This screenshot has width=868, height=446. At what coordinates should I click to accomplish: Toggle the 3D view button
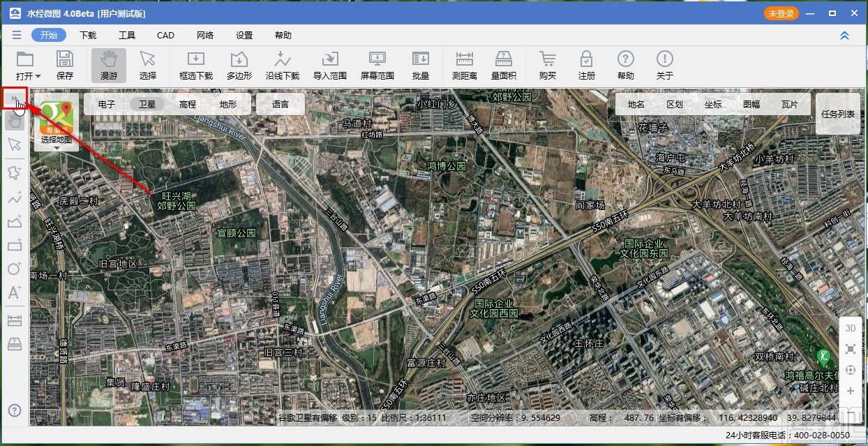pyautogui.click(x=851, y=328)
